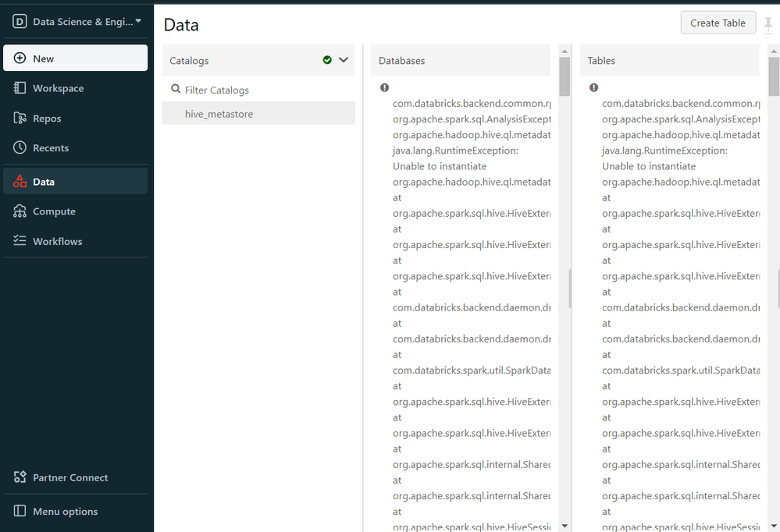Click the pin icon beside Create Table
780x532 pixels.
[768, 23]
